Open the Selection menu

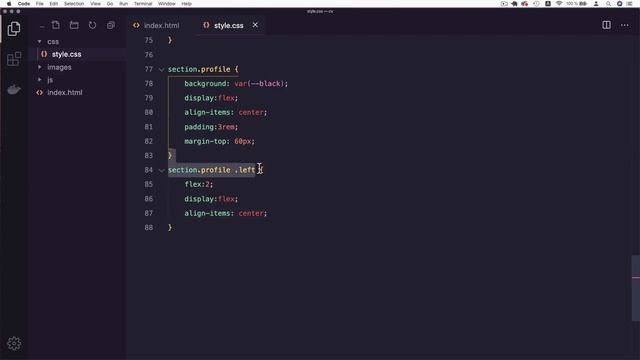point(74,4)
